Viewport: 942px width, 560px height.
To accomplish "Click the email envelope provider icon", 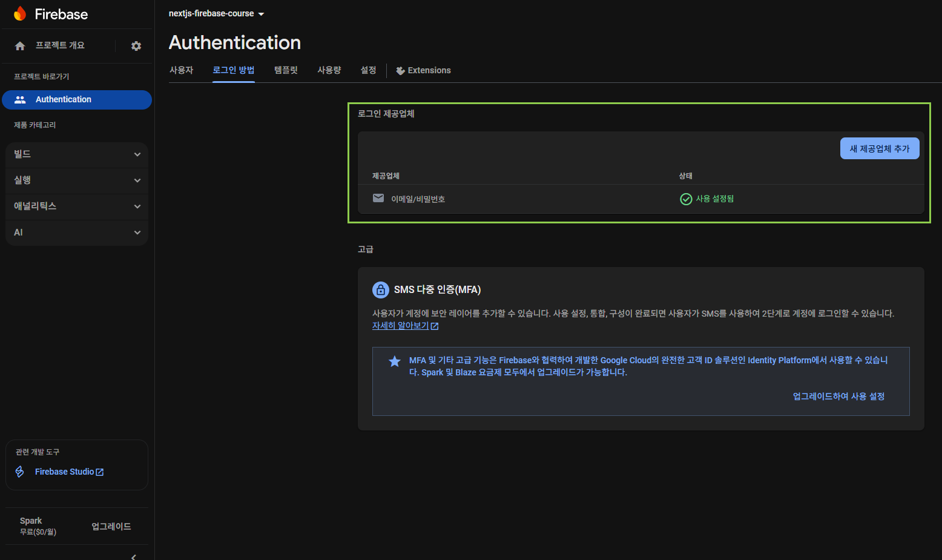I will coord(378,199).
